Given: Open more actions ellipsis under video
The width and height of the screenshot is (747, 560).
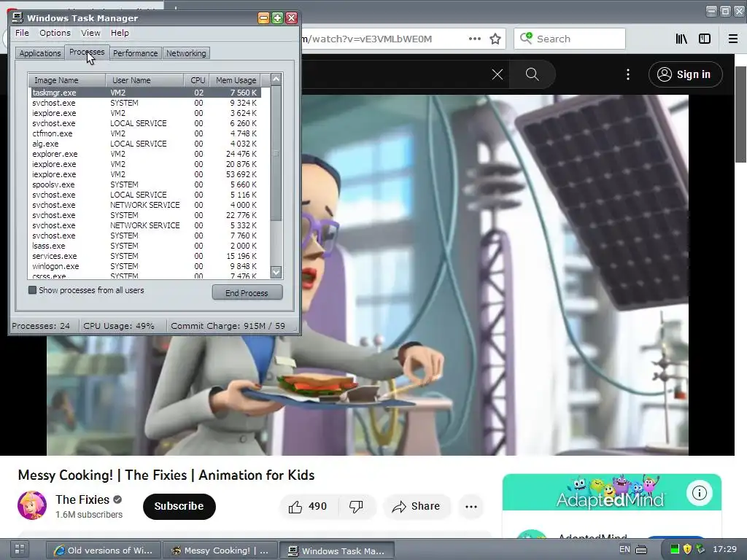Looking at the screenshot, I should coord(471,507).
